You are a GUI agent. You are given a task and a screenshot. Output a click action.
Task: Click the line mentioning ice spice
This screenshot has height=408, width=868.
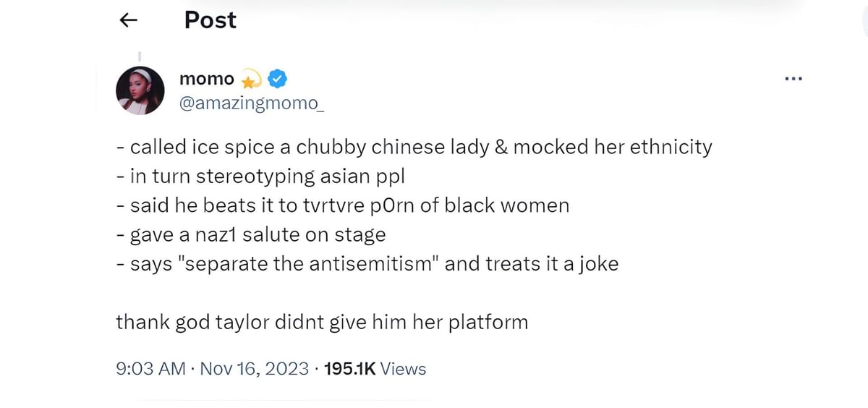(x=414, y=148)
